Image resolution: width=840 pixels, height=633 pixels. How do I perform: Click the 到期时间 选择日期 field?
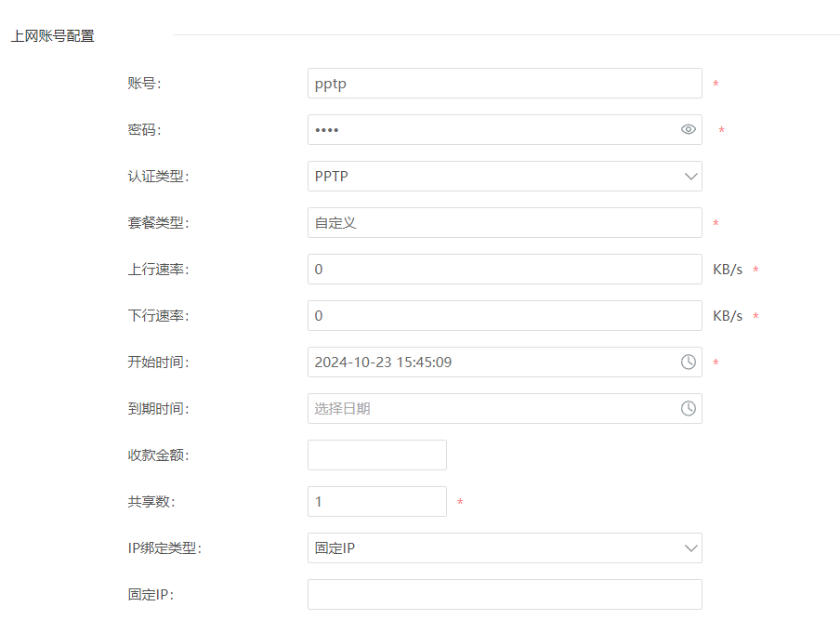pos(505,408)
